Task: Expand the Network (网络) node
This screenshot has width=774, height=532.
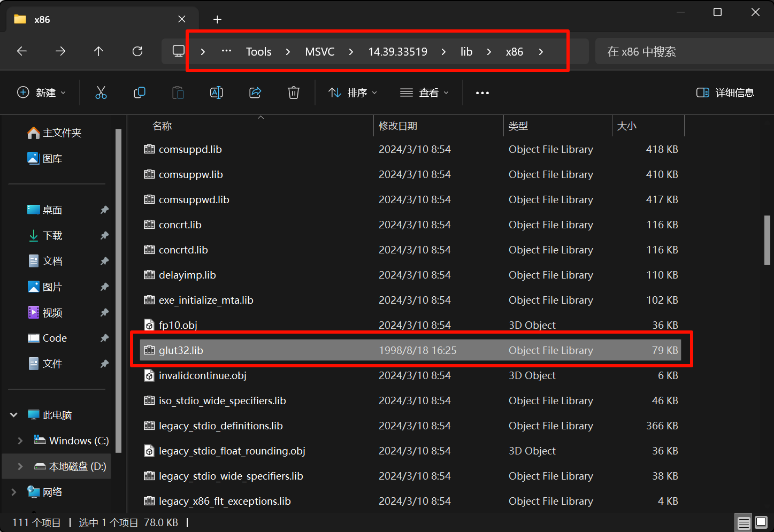Action: tap(14, 492)
